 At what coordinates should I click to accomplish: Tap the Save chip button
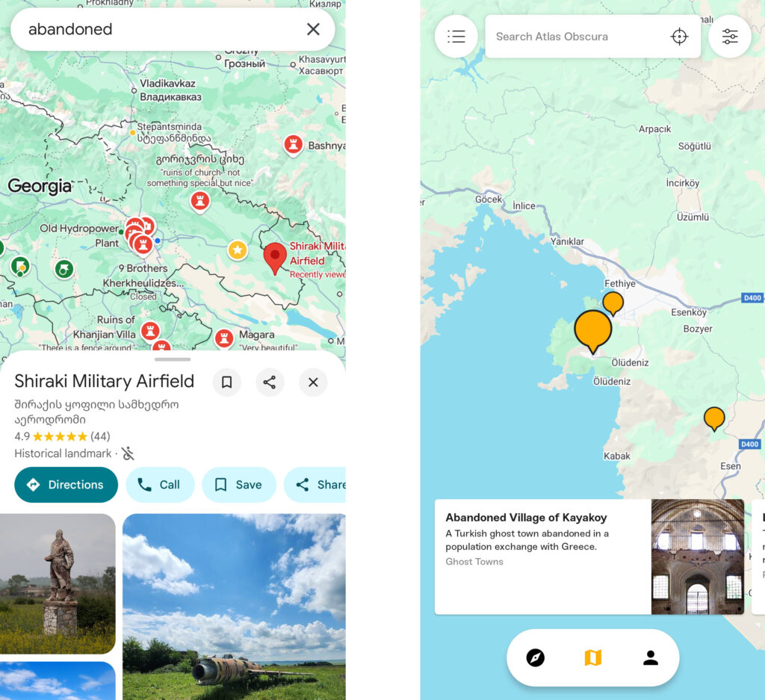coord(239,484)
